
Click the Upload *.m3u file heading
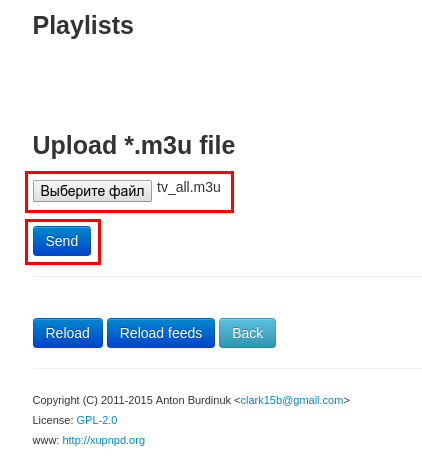click(x=134, y=145)
